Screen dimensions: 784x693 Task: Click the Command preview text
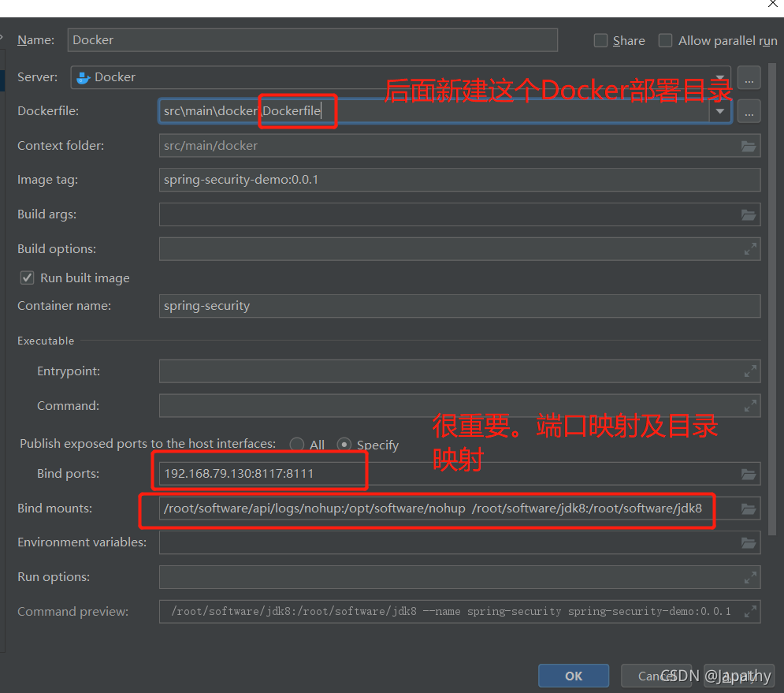click(x=451, y=612)
